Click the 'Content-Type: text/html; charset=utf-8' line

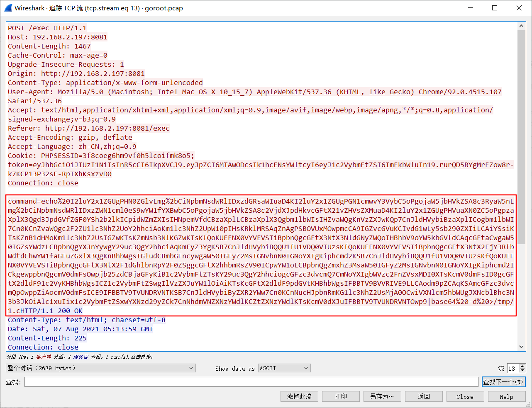coord(87,320)
